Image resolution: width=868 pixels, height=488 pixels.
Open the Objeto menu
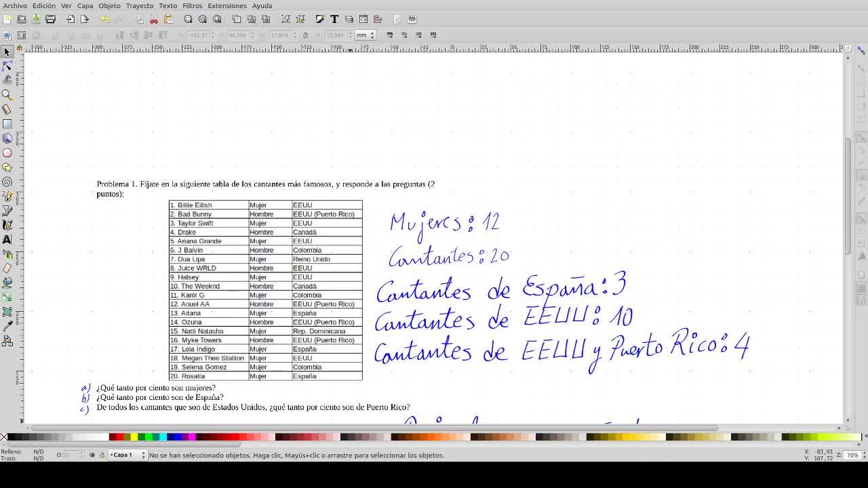tap(110, 5)
